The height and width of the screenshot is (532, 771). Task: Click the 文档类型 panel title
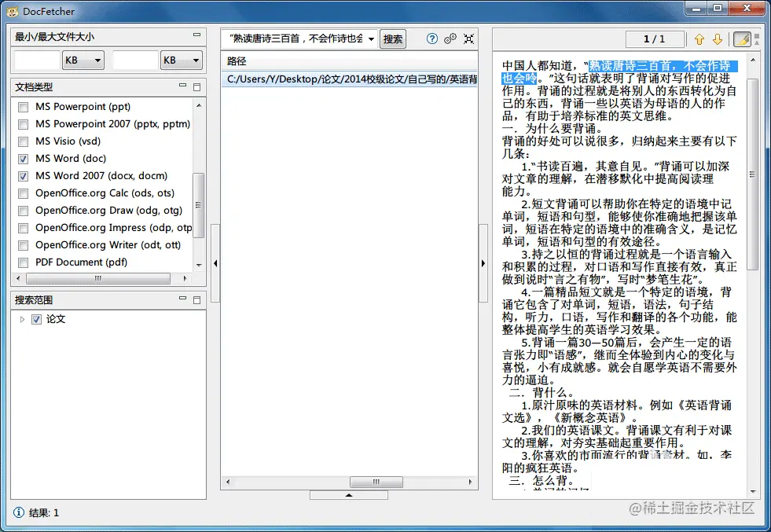[x=34, y=87]
